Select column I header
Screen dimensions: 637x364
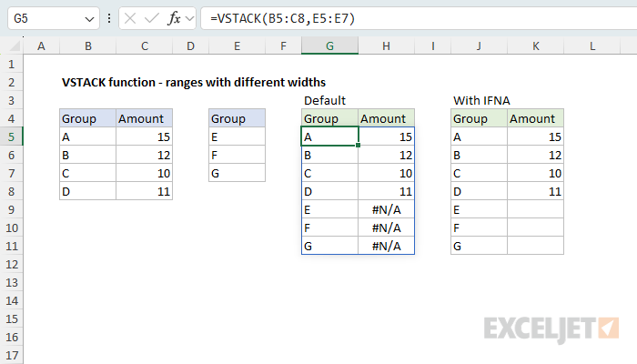[x=432, y=46]
